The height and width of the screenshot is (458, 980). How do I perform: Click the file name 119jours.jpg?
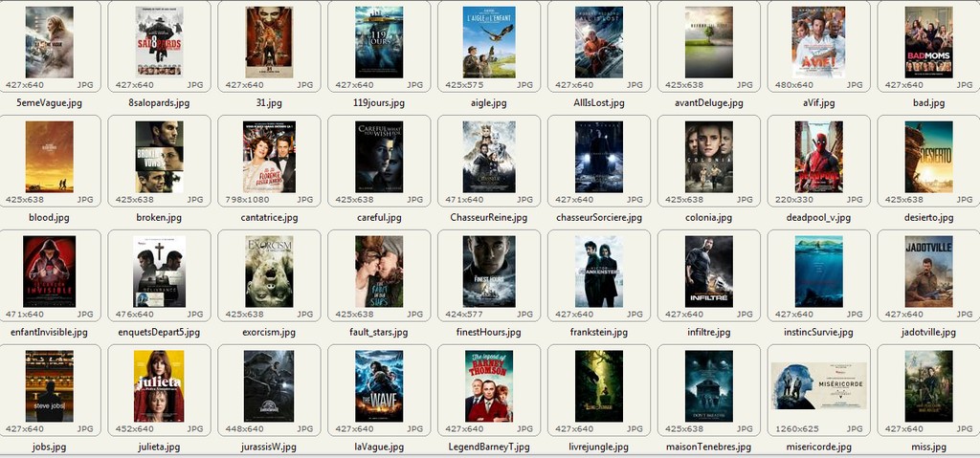click(x=379, y=103)
